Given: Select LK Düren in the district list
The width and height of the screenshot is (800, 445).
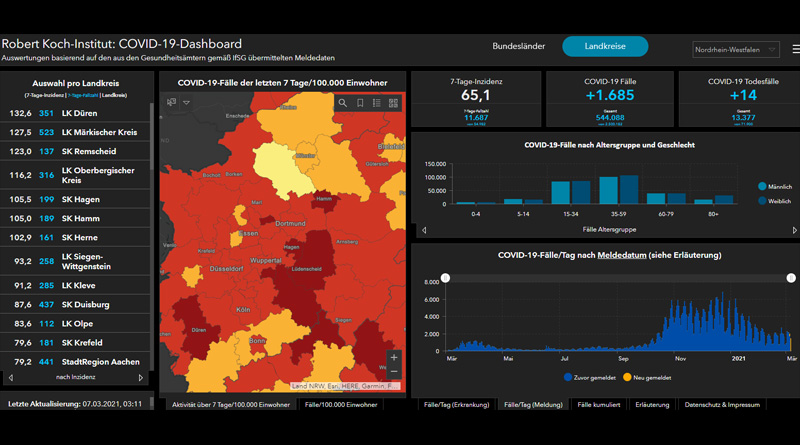Looking at the screenshot, I should (75, 113).
